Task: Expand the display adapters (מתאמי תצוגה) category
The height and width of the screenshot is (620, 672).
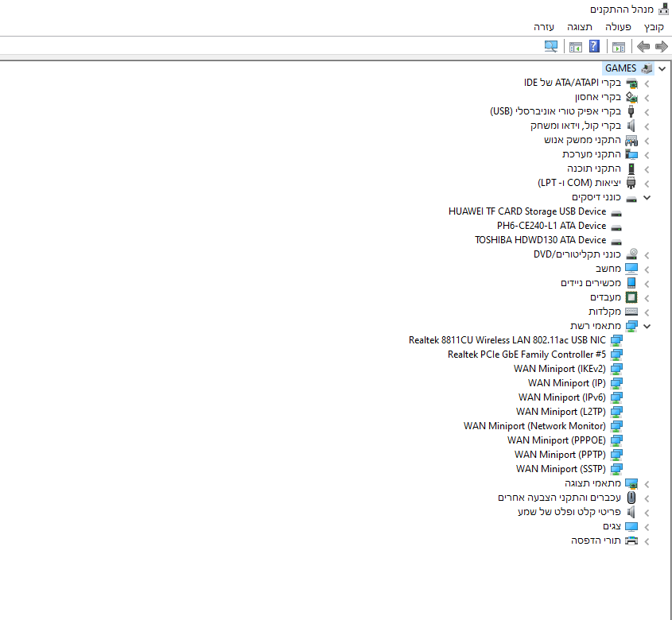Action: [647, 485]
